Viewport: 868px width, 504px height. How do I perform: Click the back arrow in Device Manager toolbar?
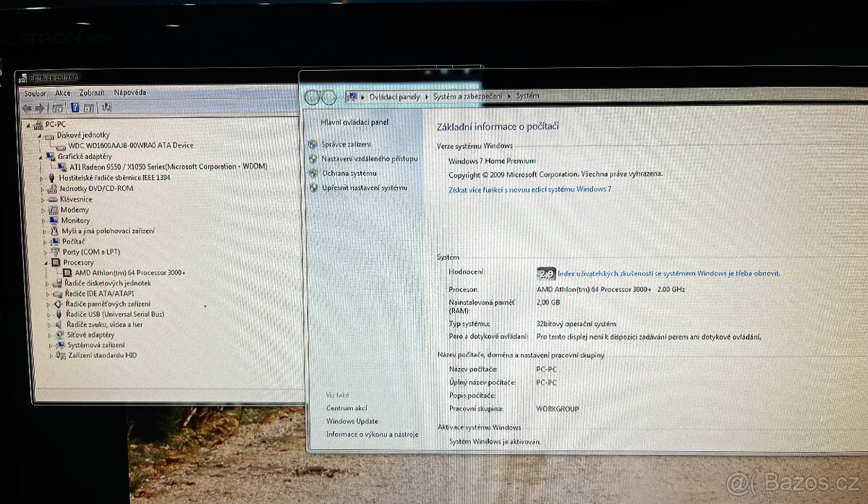click(26, 107)
